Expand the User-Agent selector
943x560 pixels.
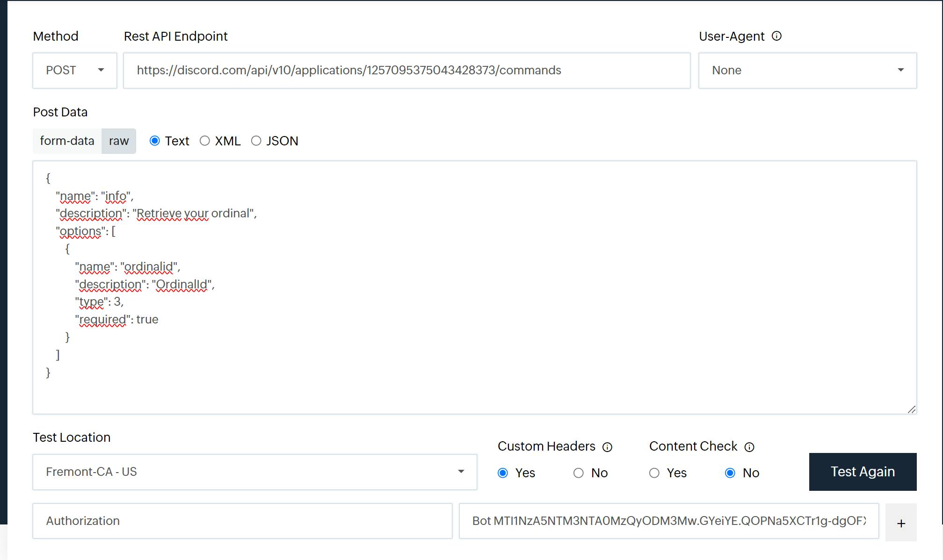(900, 70)
